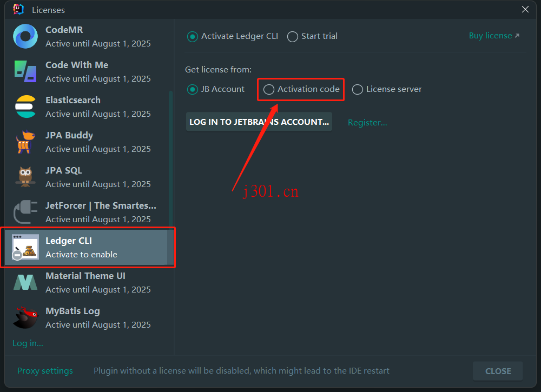Click the Elasticsearch plugin icon
This screenshot has height=392, width=541.
pos(25,107)
